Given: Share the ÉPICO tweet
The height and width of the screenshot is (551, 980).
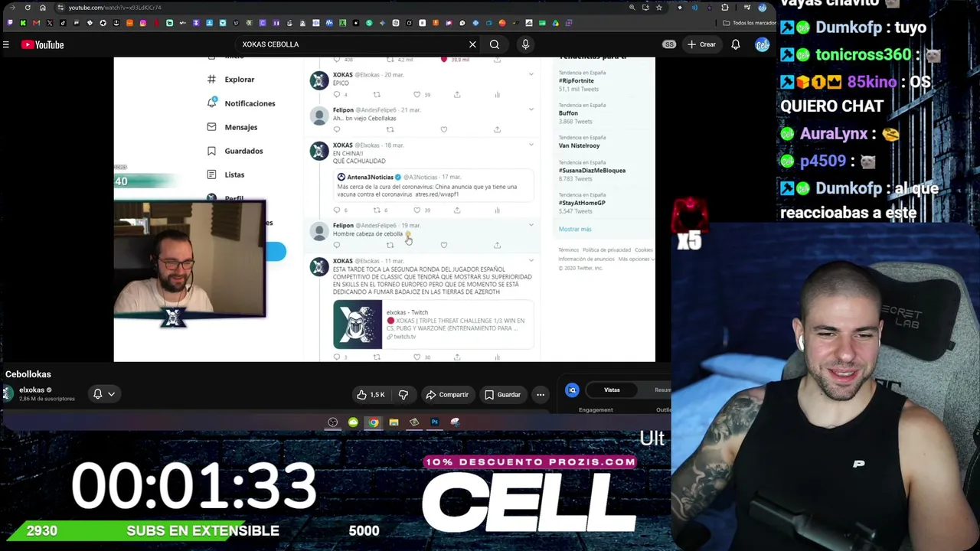Looking at the screenshot, I should pyautogui.click(x=457, y=95).
